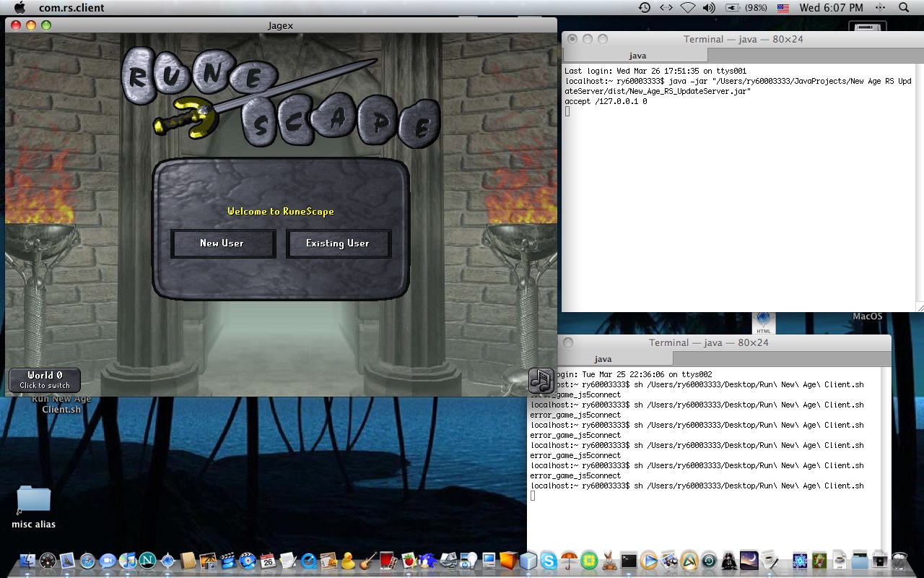The height and width of the screenshot is (578, 924).
Task: Click the New User button
Action: [223, 243]
